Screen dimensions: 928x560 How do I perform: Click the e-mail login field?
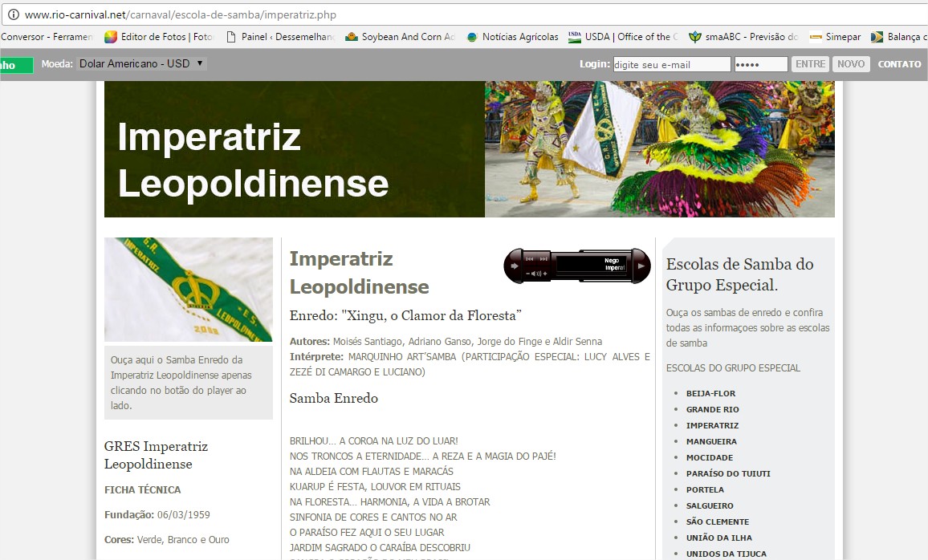pyautogui.click(x=671, y=64)
